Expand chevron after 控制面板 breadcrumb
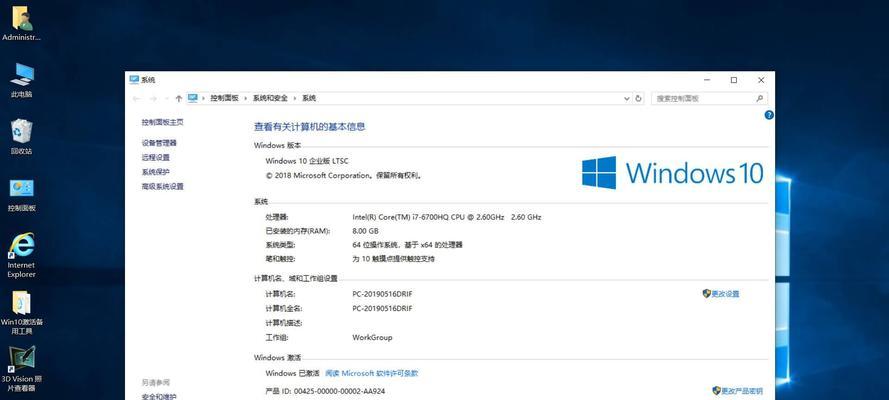The height and width of the screenshot is (400, 889). point(246,98)
